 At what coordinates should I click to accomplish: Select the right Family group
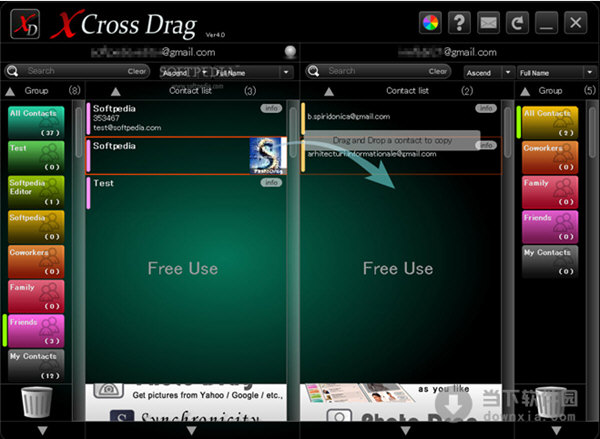[550, 192]
